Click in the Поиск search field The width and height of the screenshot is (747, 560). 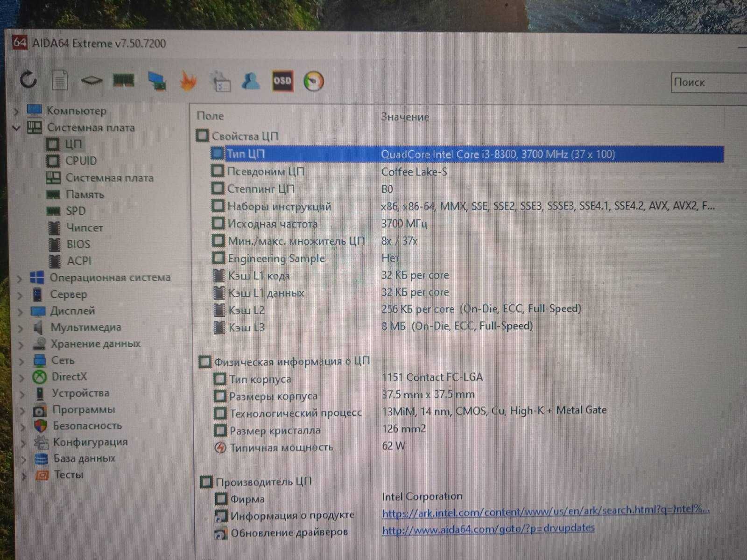tap(709, 83)
